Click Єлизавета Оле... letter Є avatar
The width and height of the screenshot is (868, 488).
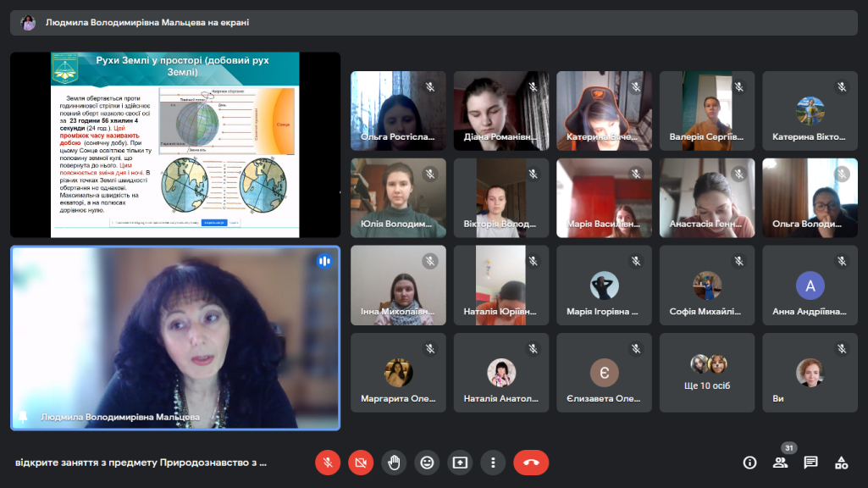[x=604, y=373]
